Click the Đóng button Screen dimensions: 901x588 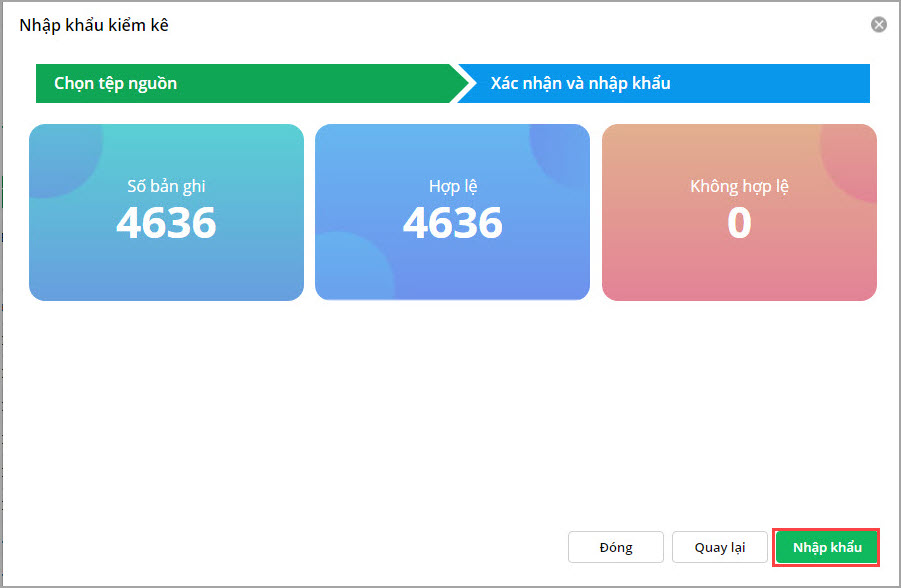(x=616, y=547)
